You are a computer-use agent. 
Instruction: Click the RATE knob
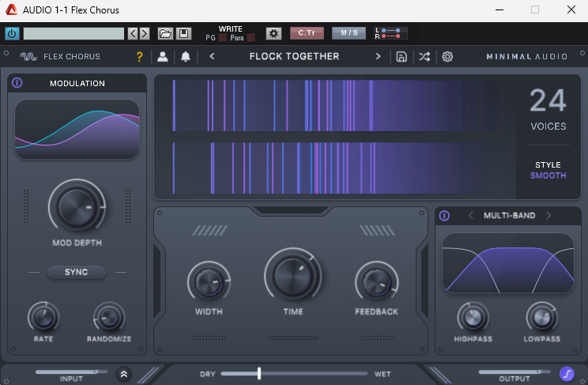click(x=43, y=318)
